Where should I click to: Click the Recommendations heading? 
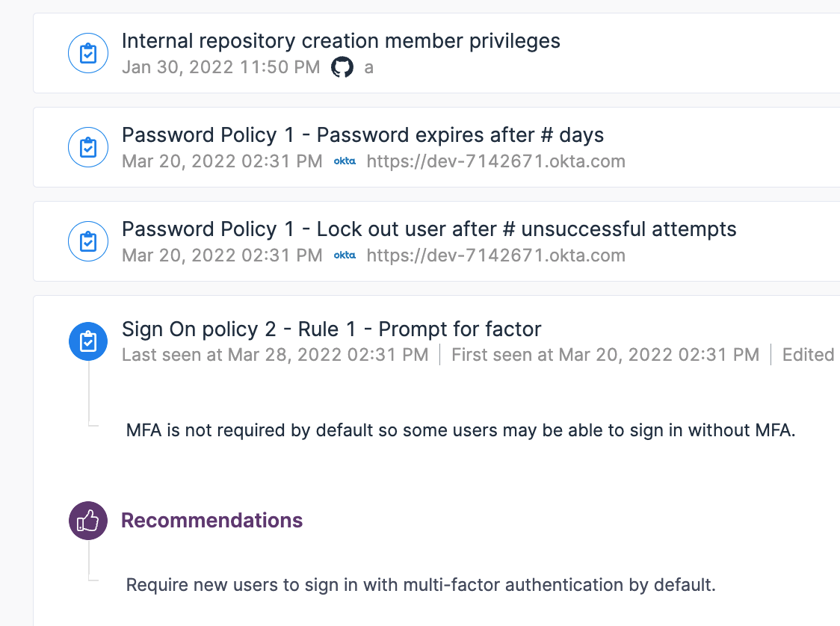pos(211,521)
